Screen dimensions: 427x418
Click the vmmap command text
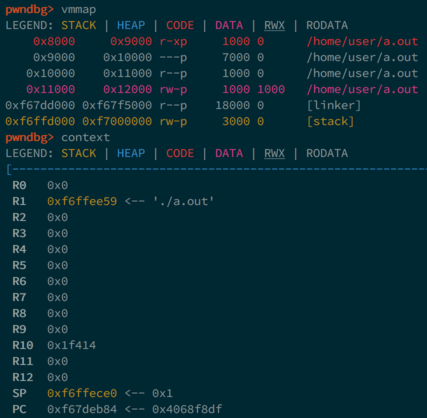(79, 9)
